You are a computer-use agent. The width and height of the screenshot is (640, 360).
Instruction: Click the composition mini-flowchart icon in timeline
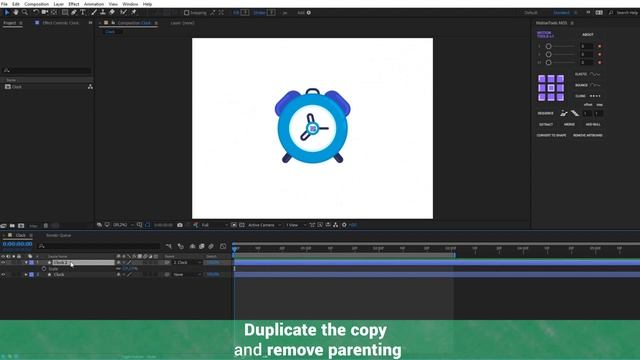tap(169, 246)
